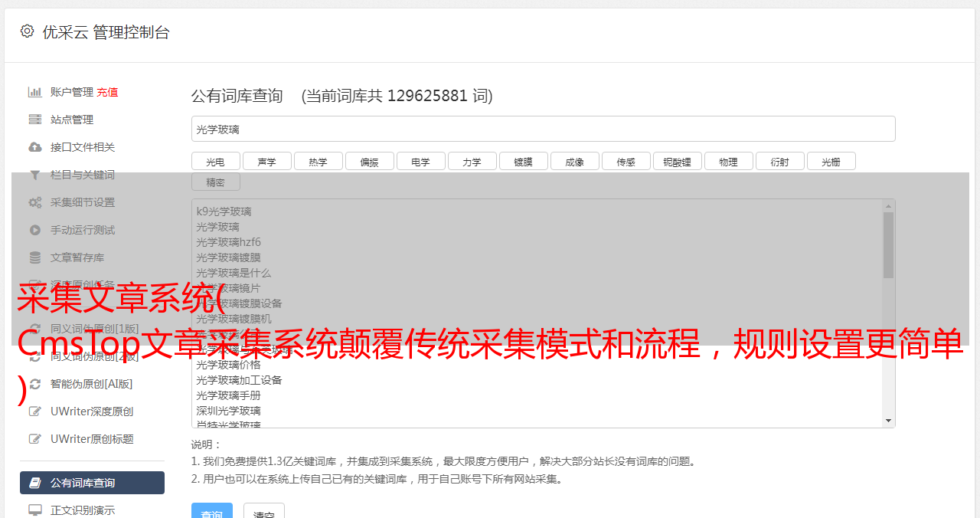Click the book icon for 公有词库查询

point(35,483)
